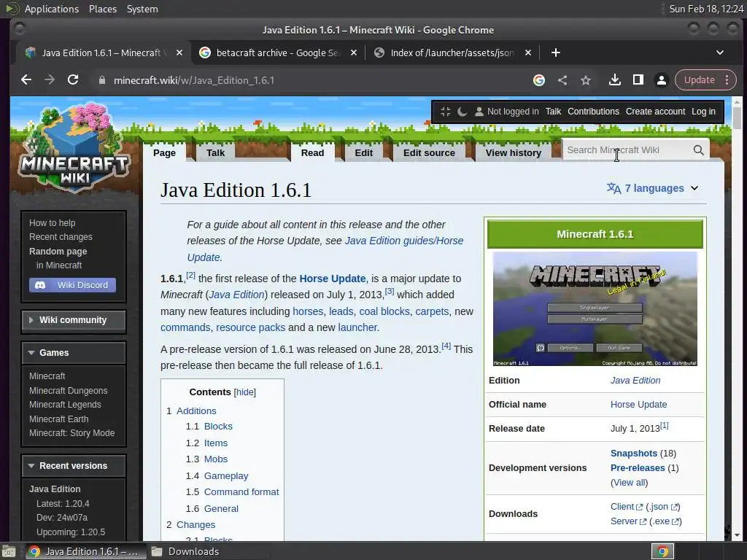The height and width of the screenshot is (560, 747).
Task: Open the Minecraft 1.6.1 title screen thumbnail
Action: 595,309
